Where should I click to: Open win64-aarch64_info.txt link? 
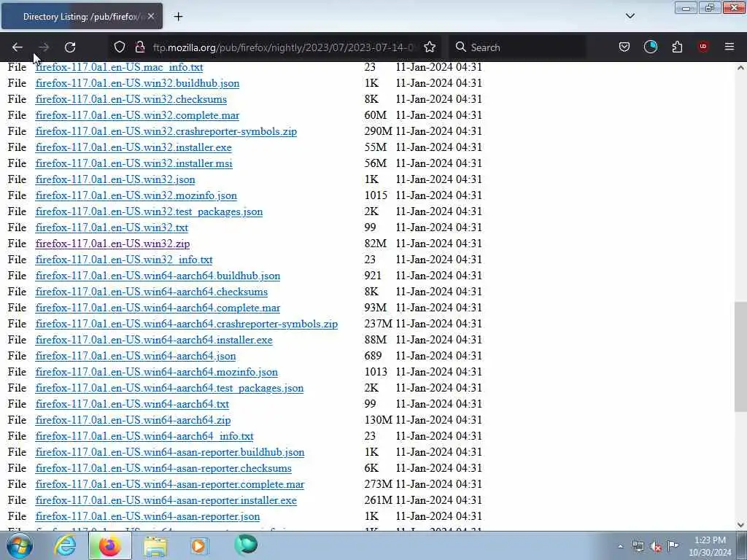pyautogui.click(x=144, y=436)
